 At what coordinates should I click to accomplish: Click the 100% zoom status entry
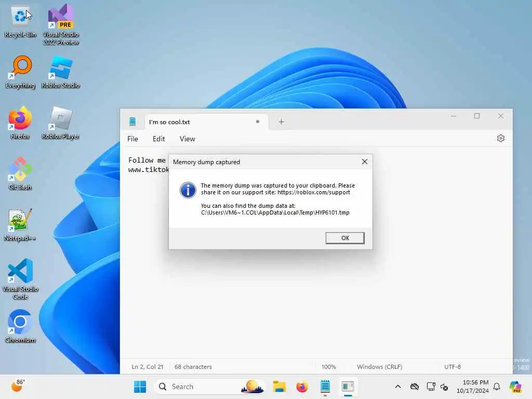pos(329,367)
